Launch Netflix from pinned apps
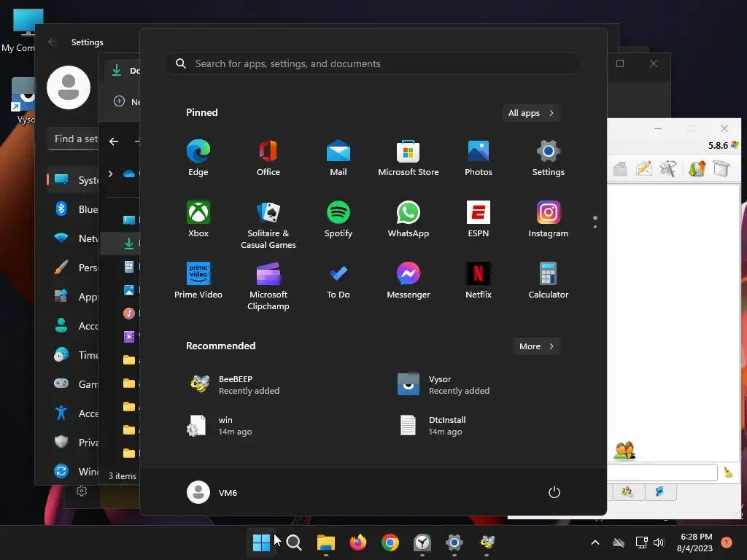The width and height of the screenshot is (747, 560). (479, 281)
